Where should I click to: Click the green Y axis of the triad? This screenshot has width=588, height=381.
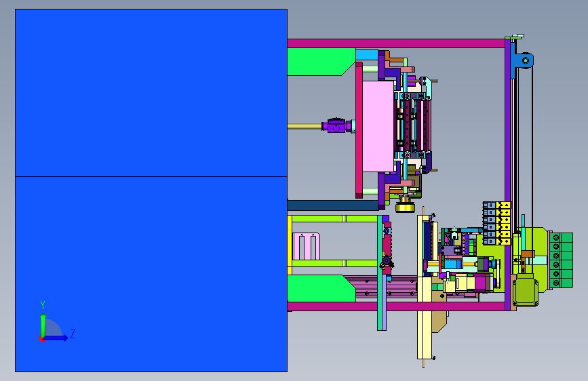coord(43,325)
